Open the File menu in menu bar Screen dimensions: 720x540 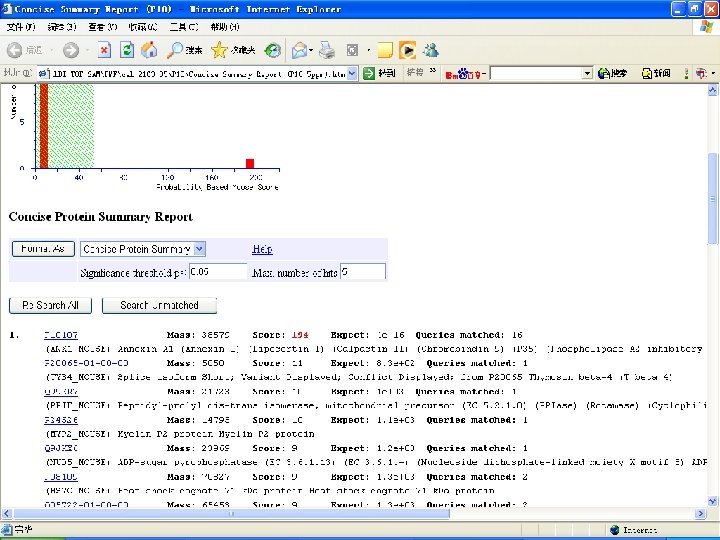coord(20,27)
